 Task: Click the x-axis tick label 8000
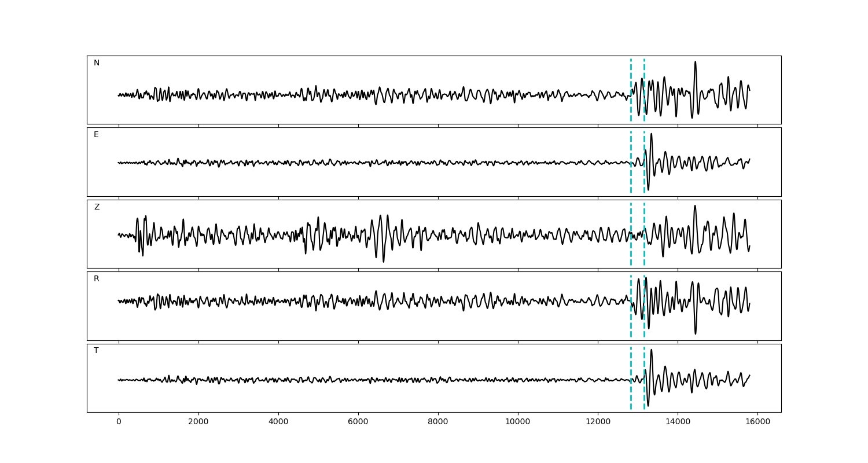point(437,422)
